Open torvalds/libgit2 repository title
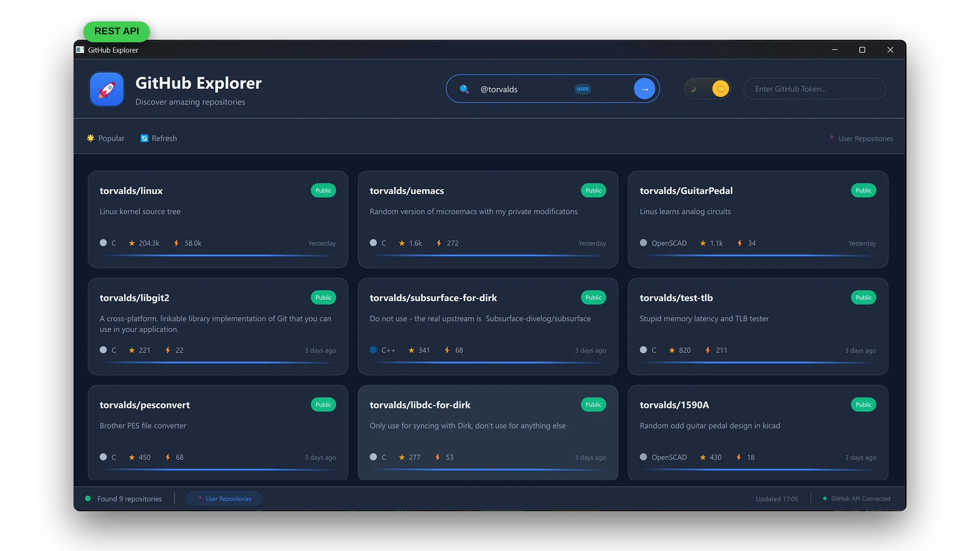This screenshot has height=551, width=980. 134,298
